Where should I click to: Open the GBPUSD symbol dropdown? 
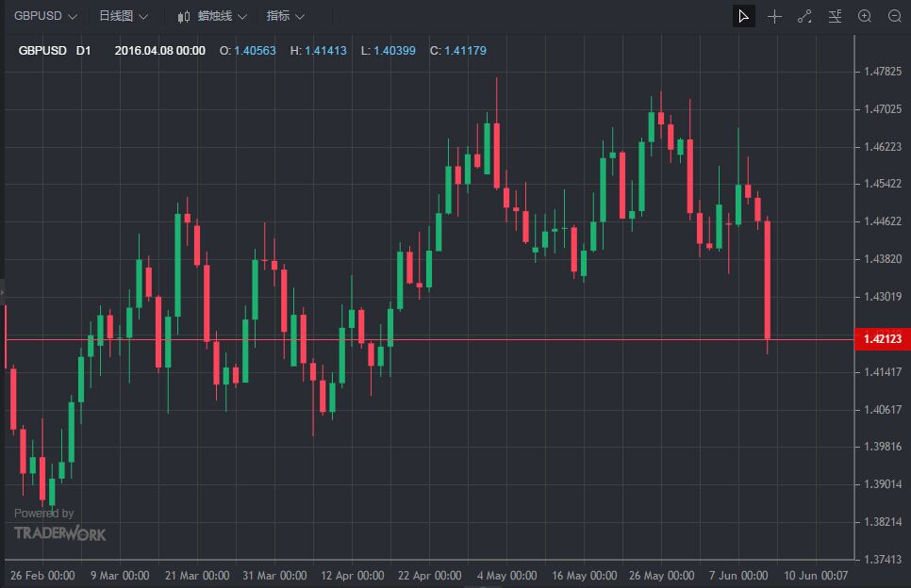pos(45,16)
